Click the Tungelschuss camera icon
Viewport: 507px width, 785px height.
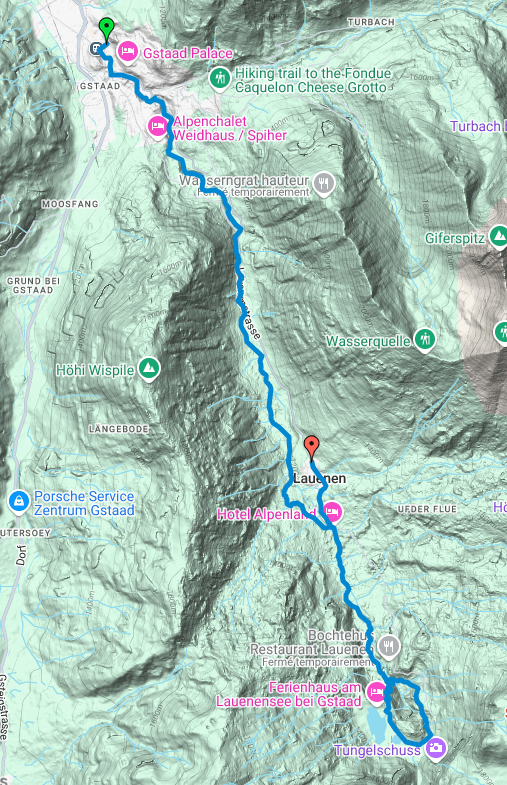(x=435, y=748)
